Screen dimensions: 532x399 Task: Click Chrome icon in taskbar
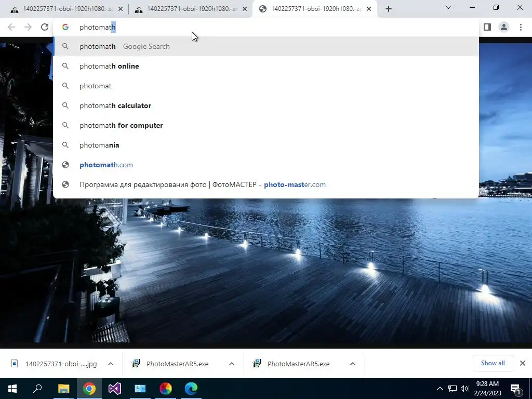(x=89, y=389)
